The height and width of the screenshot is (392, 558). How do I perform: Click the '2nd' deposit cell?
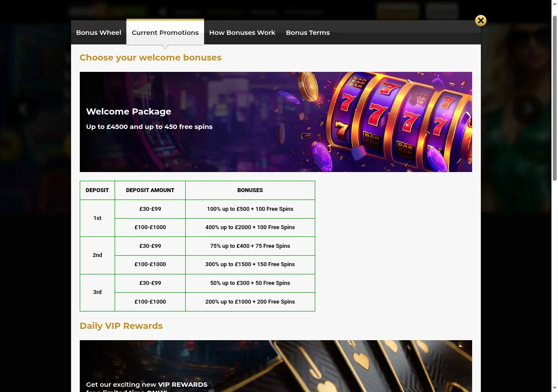tap(97, 255)
